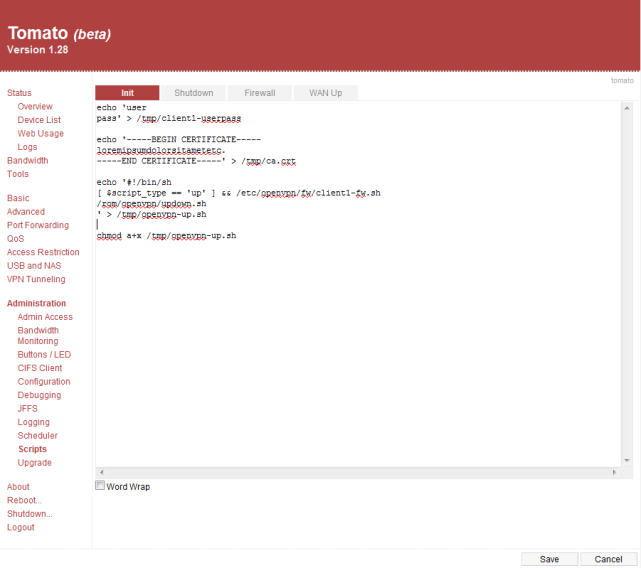
Task: Go to Basic settings
Action: click(18, 198)
